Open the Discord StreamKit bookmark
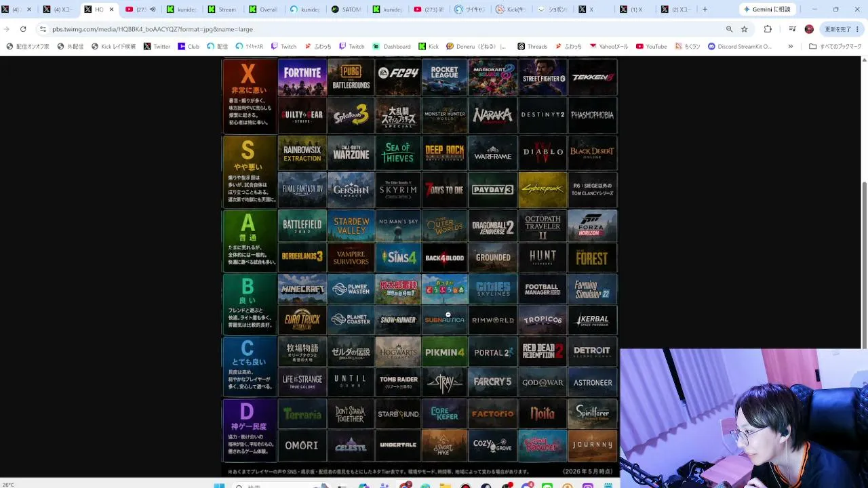Image resolution: width=868 pixels, height=488 pixels. point(740,47)
